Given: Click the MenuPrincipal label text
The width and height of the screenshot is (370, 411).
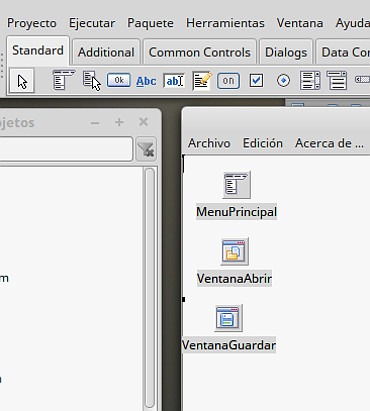Looking at the screenshot, I should click(x=236, y=212).
